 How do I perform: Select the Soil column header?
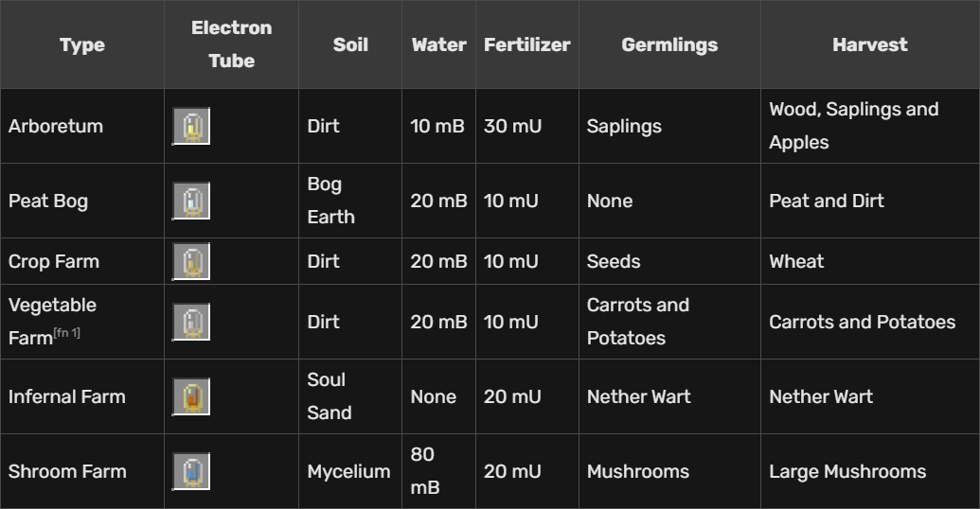[x=350, y=44]
